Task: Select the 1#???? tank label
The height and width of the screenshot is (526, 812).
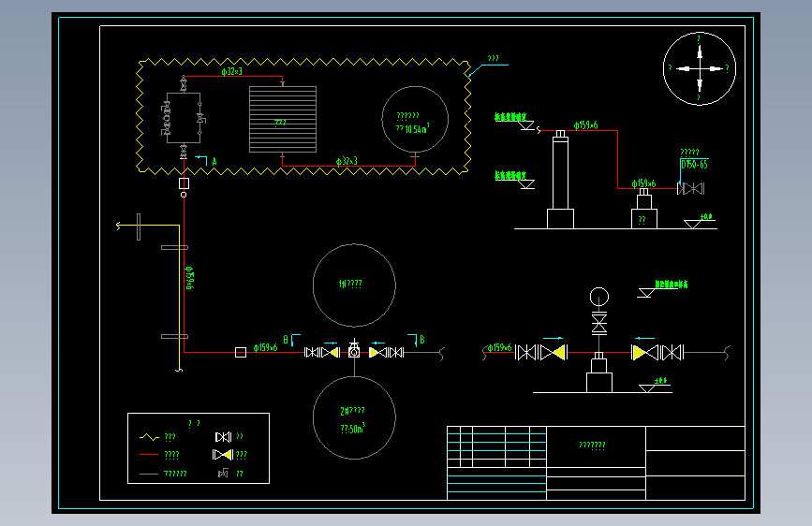Action: coord(350,284)
